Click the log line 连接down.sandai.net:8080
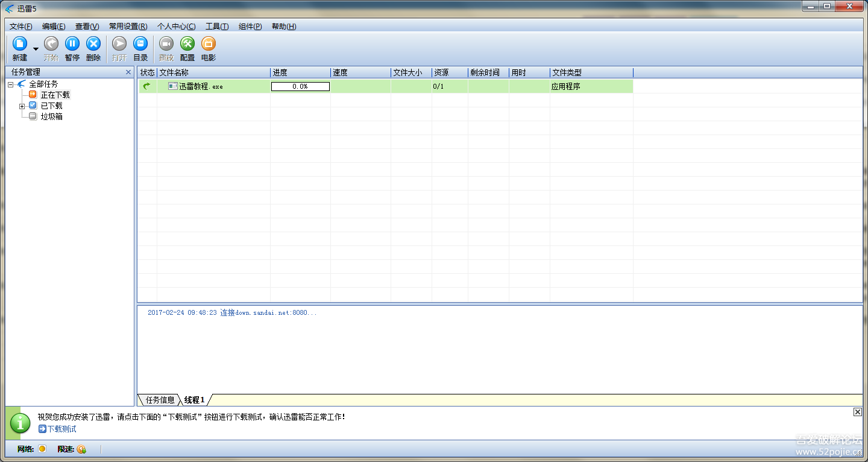This screenshot has height=462, width=868. click(x=232, y=312)
